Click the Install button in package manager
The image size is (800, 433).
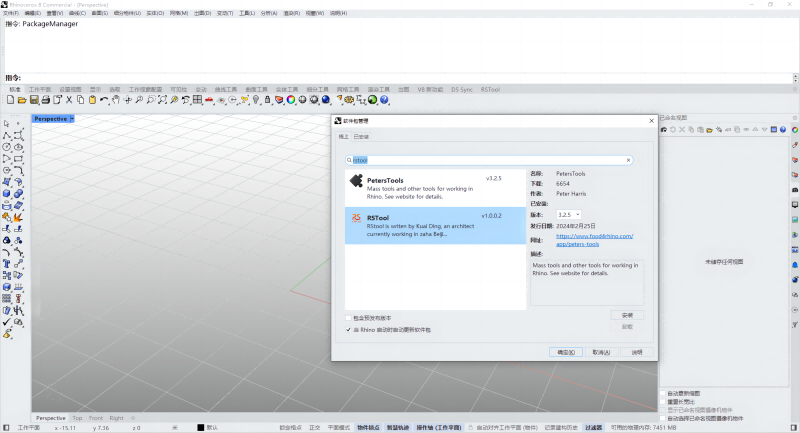click(x=626, y=315)
